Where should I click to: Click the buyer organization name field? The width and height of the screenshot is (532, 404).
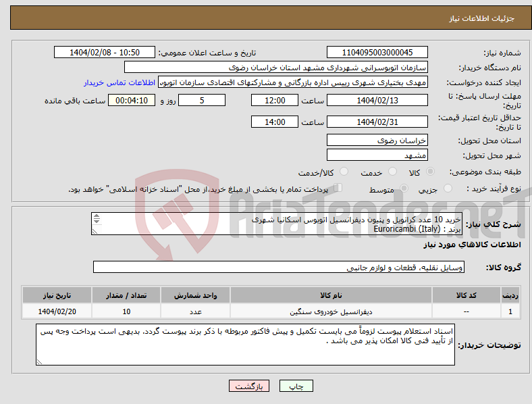[276, 67]
